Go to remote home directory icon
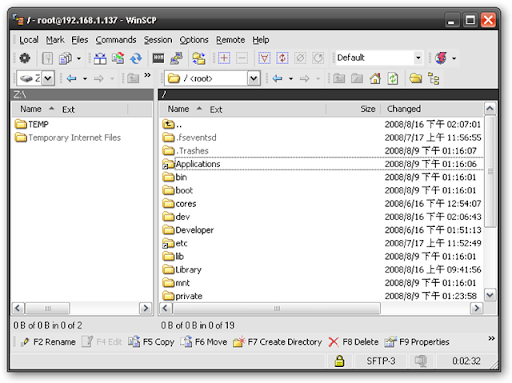Viewport: 512px width, 383px height. pyautogui.click(x=375, y=79)
